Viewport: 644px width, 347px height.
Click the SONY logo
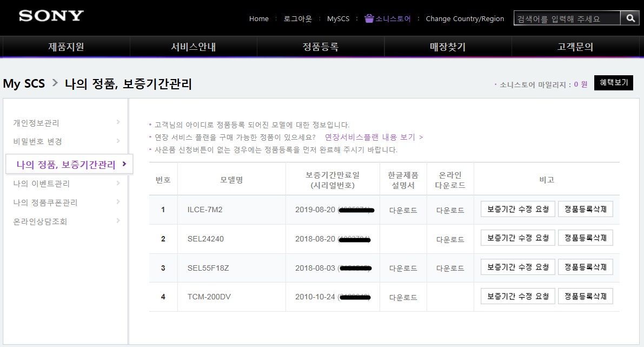click(51, 16)
